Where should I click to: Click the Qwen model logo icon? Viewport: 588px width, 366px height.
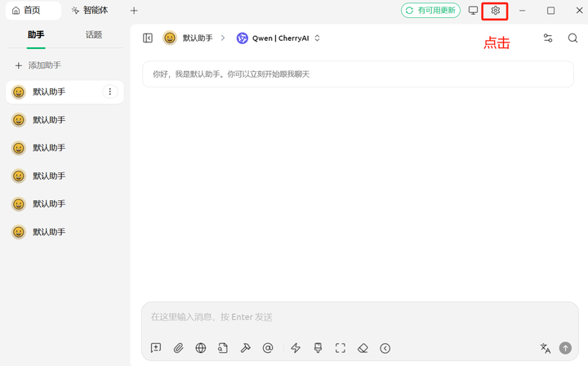pyautogui.click(x=243, y=38)
